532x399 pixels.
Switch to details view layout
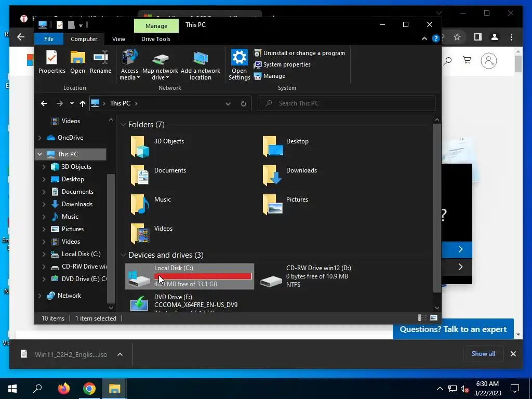(422, 318)
